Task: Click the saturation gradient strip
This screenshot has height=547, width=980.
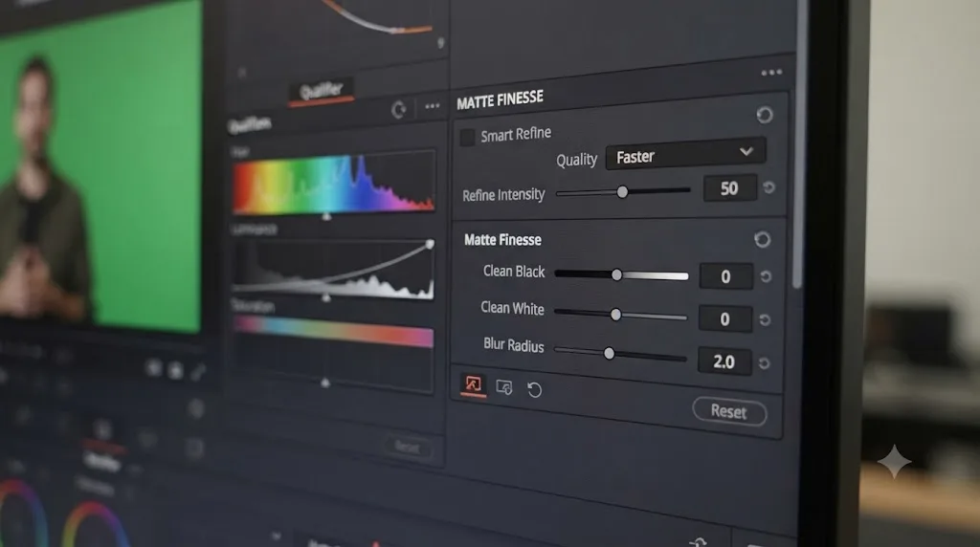Action: coord(333,331)
